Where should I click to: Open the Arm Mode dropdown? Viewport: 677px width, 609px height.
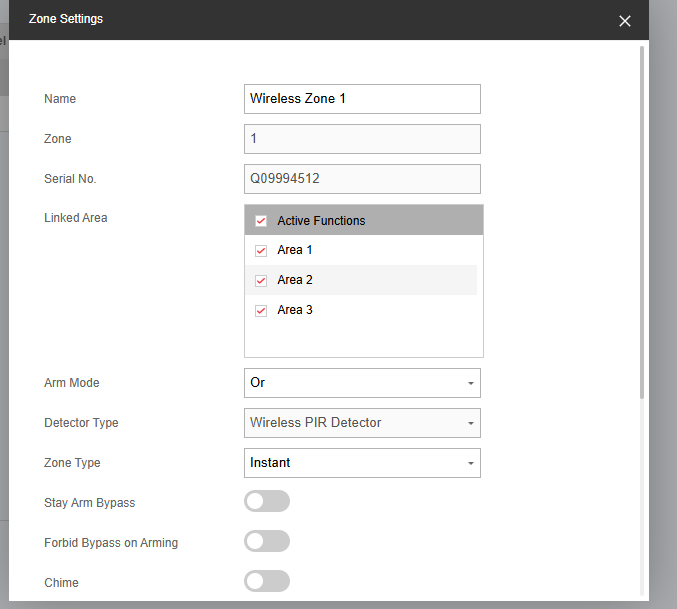coord(362,383)
